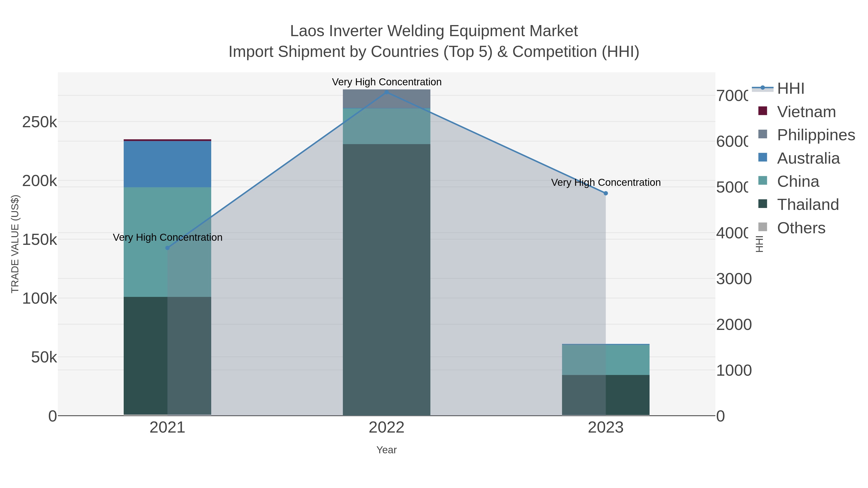868x488 pixels.
Task: Click the 2023 China bar segment
Action: 605,360
